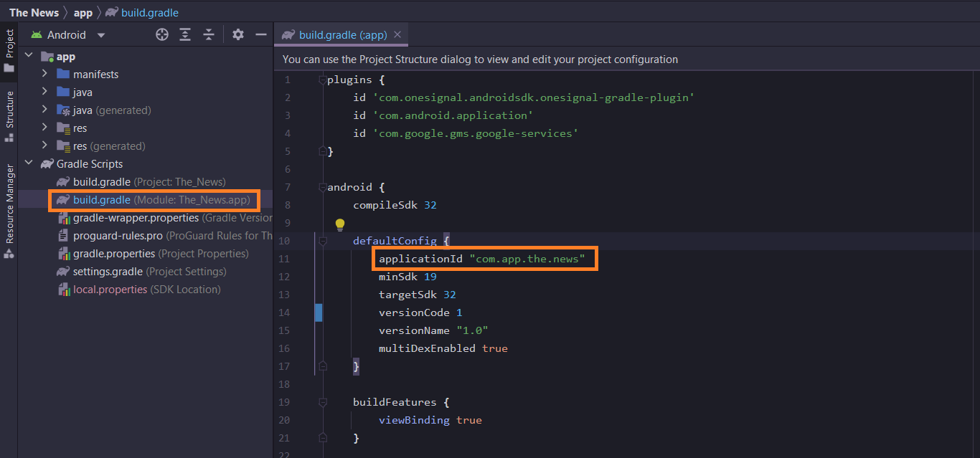Click the yellow light bulb intention icon
This screenshot has height=458, width=980.
coord(340,225)
